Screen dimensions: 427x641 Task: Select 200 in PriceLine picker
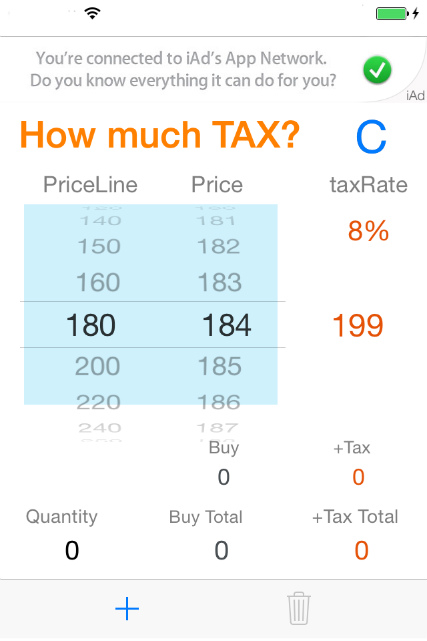click(x=97, y=366)
